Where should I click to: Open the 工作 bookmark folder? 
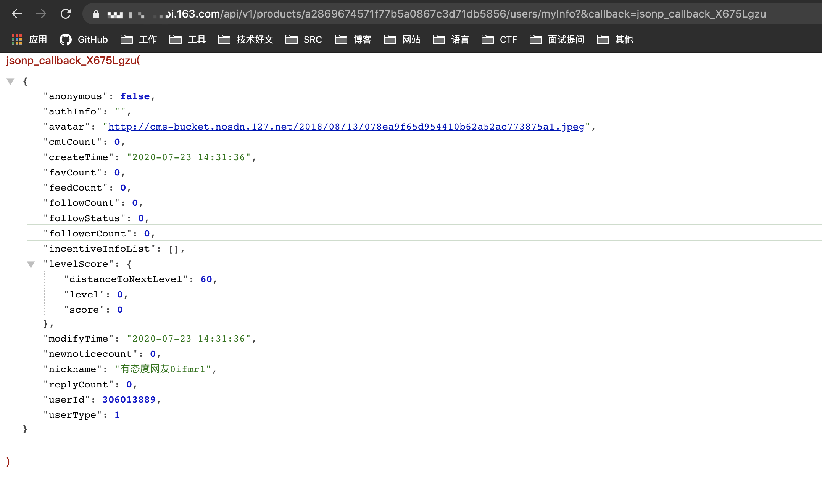point(139,40)
